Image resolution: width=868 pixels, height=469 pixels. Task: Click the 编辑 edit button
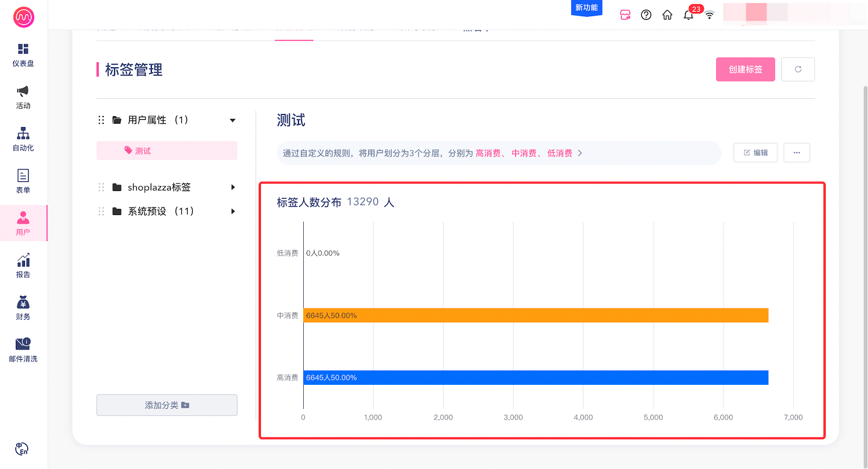(x=755, y=153)
